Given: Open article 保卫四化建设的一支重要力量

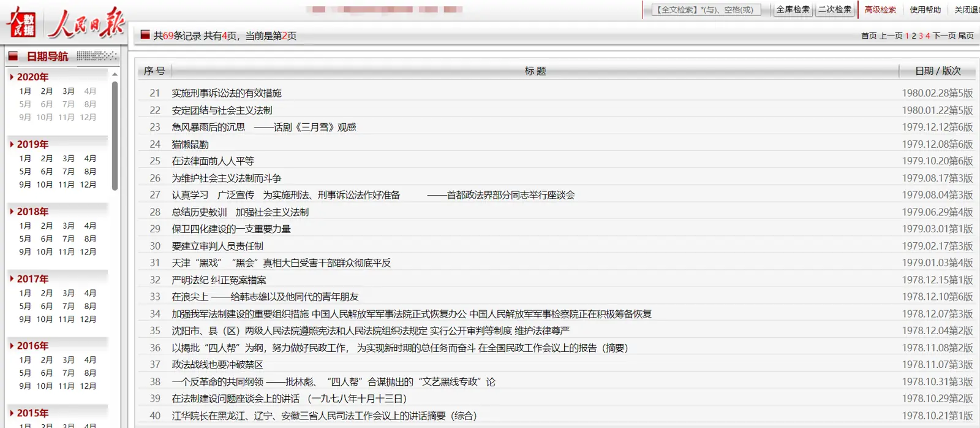Looking at the screenshot, I should tap(231, 229).
